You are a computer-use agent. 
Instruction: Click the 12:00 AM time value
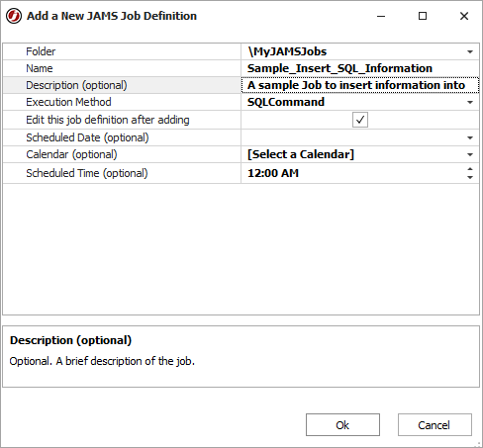(x=273, y=173)
